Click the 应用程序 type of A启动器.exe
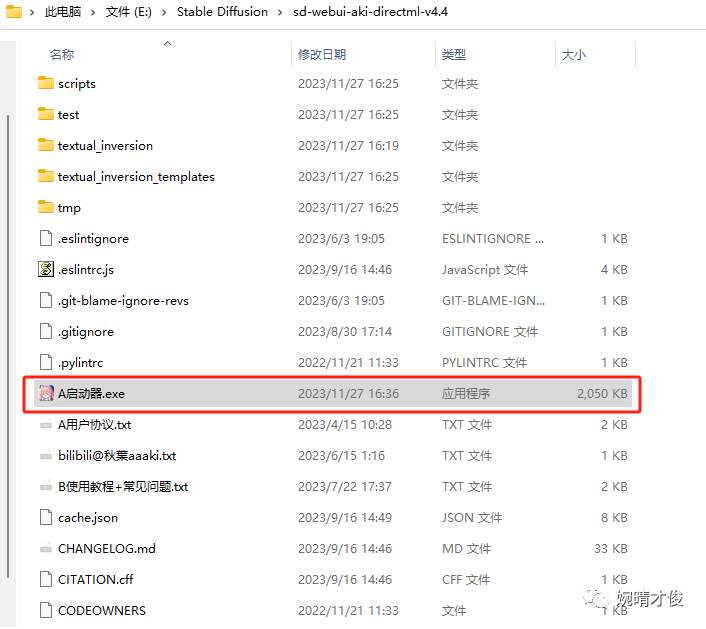Screen dimensions: 706x629 tap(466, 394)
